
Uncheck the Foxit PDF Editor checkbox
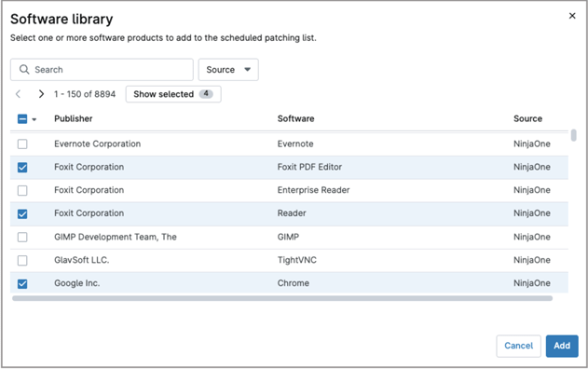[x=22, y=167]
